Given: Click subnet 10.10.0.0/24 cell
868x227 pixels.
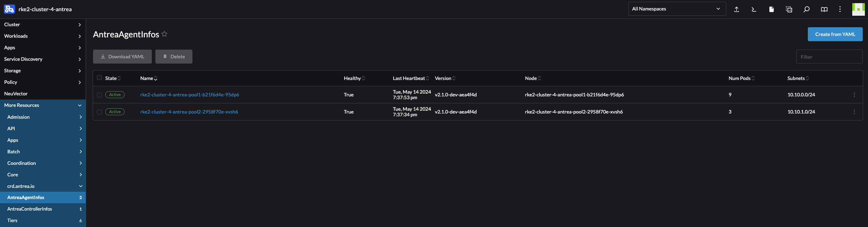Looking at the screenshot, I should 801,95.
